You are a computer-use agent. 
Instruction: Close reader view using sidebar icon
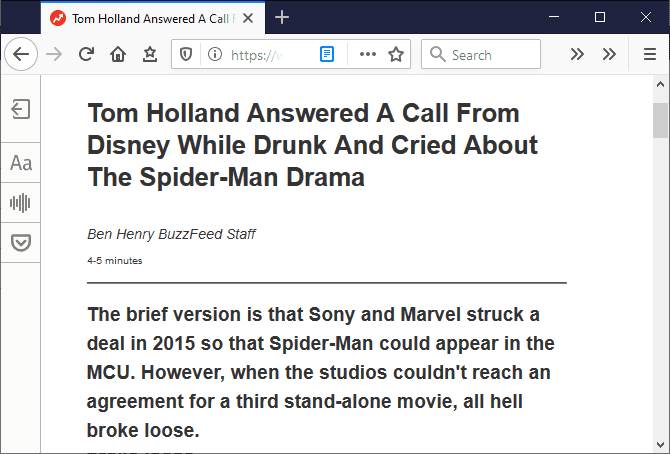20,110
